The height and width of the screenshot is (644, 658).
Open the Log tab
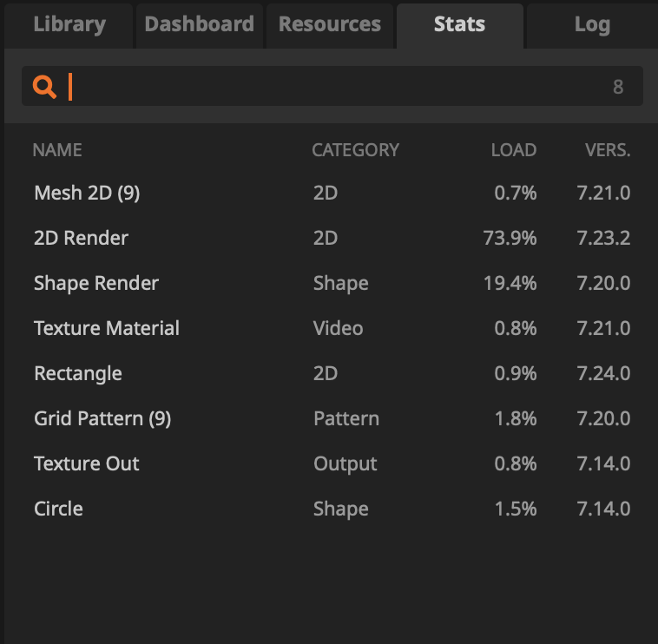(591, 24)
